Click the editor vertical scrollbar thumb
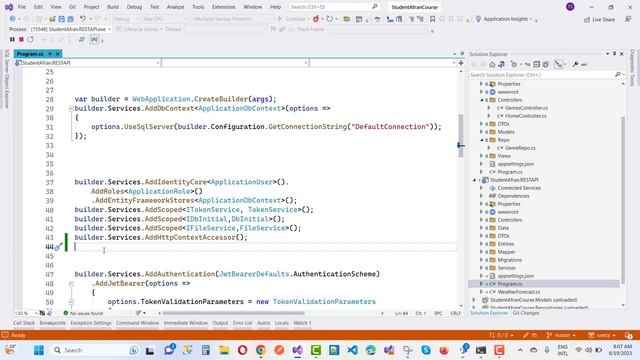This screenshot has width=640, height=360. click(x=461, y=136)
